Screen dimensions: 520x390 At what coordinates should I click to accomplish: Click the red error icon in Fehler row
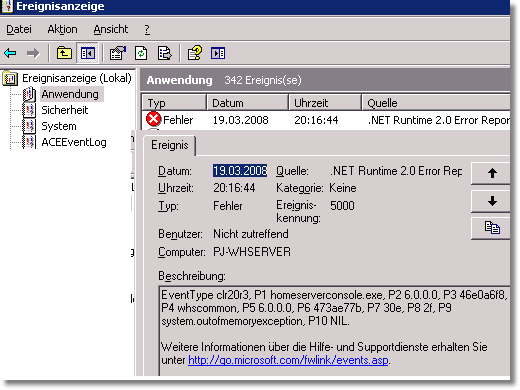[153, 119]
